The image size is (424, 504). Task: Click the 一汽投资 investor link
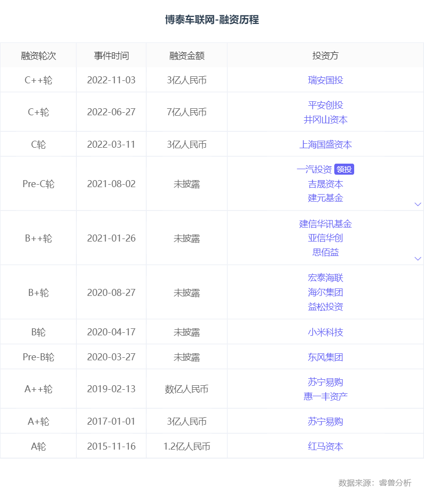click(x=314, y=169)
